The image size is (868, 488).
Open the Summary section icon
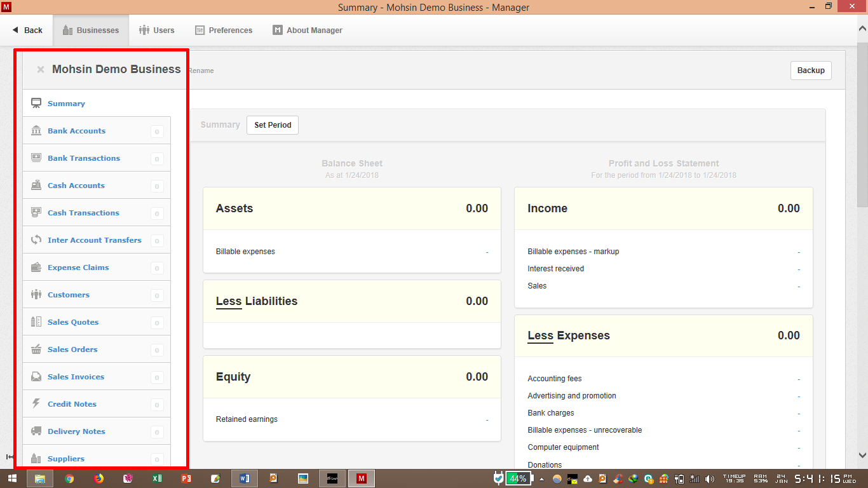pyautogui.click(x=36, y=104)
